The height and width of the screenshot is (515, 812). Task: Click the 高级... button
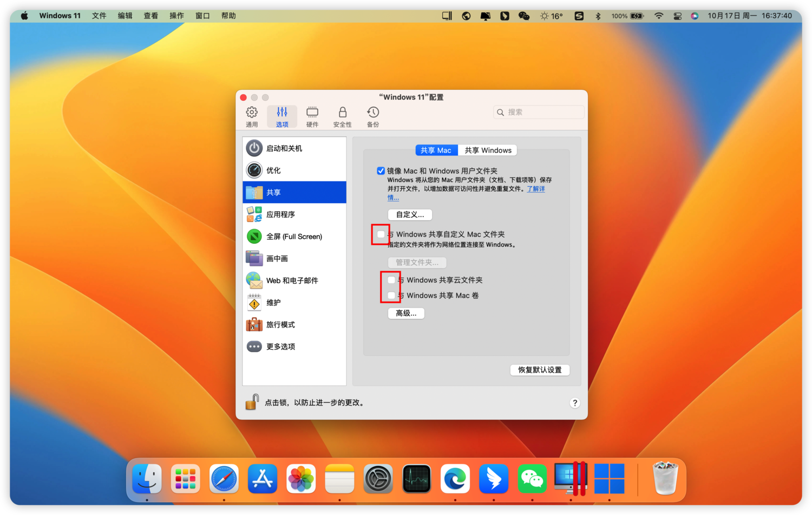406,313
